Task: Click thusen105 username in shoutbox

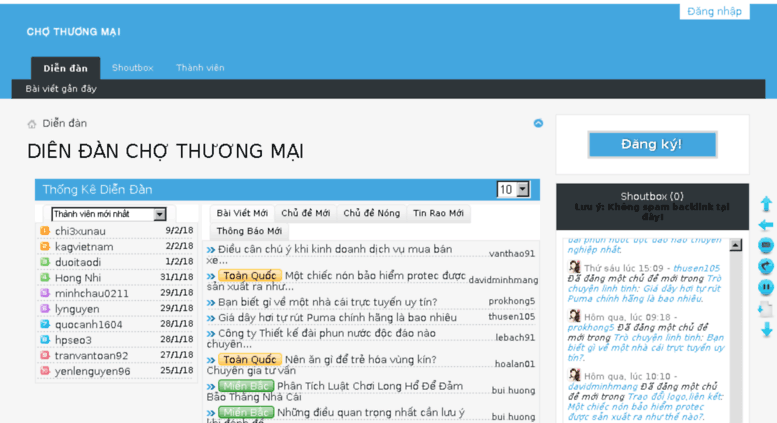Action: coord(696,268)
